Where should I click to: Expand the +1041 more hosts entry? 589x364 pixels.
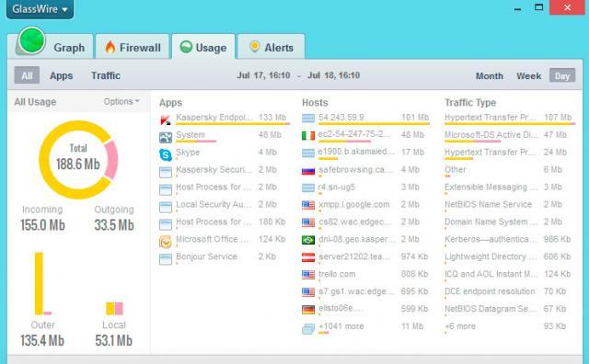pos(341,326)
